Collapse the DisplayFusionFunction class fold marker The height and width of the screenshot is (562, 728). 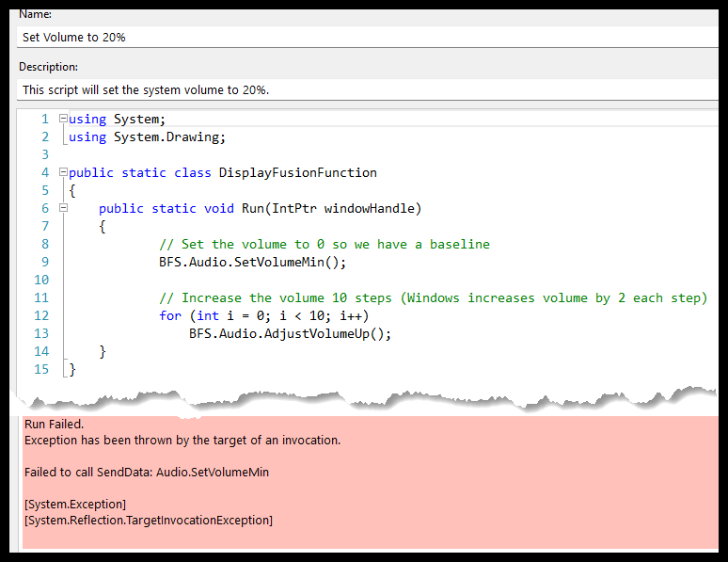click(63, 173)
